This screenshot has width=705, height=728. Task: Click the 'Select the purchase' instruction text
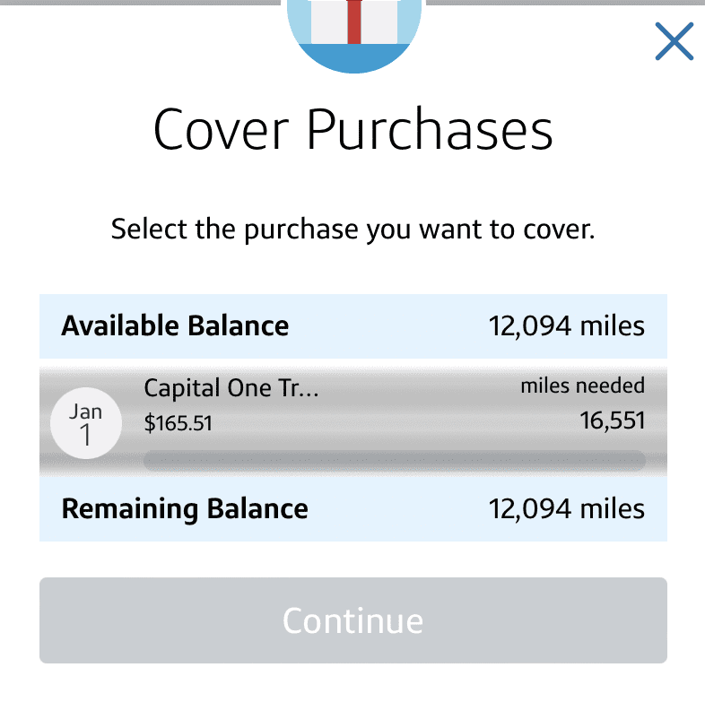[353, 229]
